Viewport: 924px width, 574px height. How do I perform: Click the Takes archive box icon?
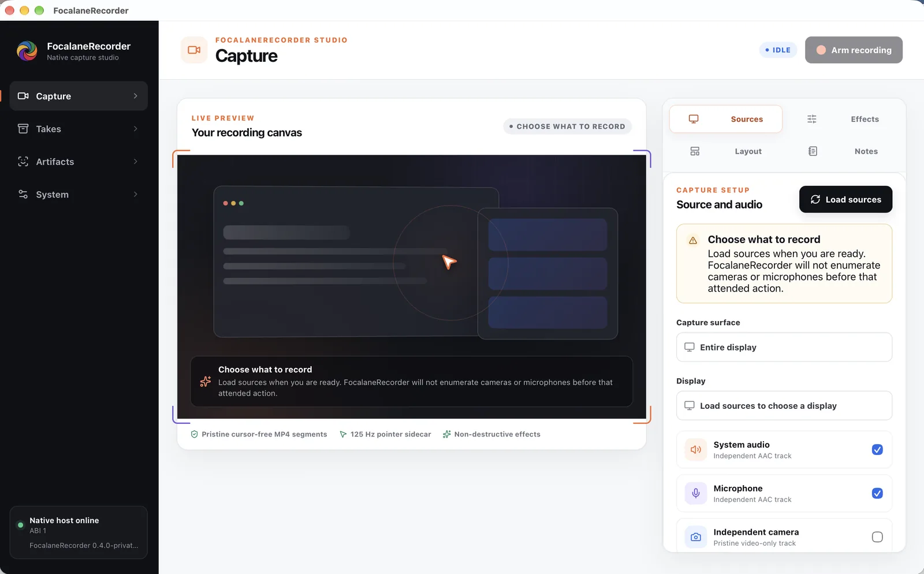[x=23, y=129]
